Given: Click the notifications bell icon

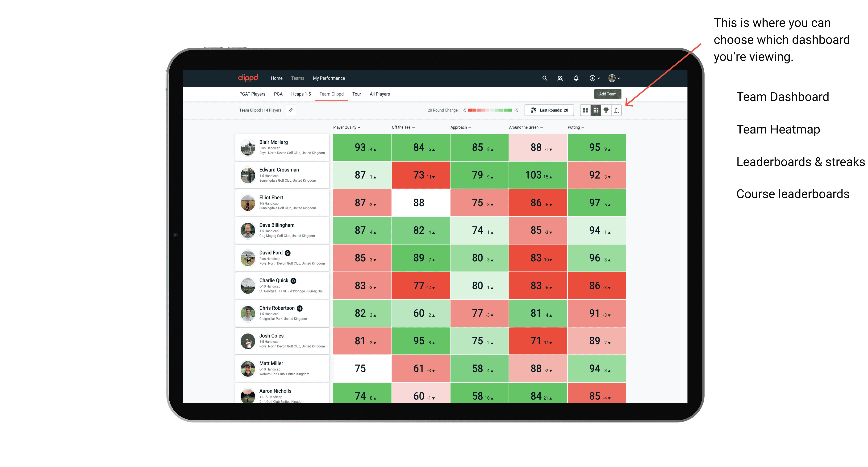Looking at the screenshot, I should (x=576, y=78).
